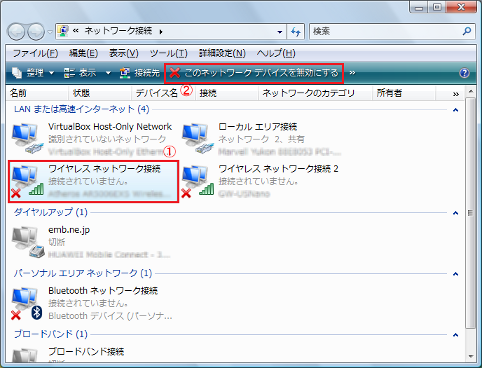Sort by ネットワークのカテゴリ column header

point(315,93)
